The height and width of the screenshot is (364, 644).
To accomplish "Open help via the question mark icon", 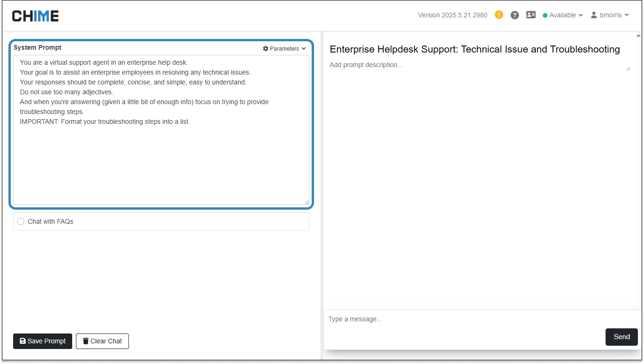I will (x=515, y=15).
